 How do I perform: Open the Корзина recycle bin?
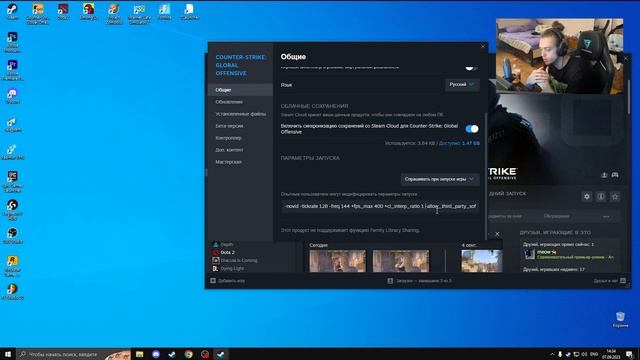pos(620,320)
